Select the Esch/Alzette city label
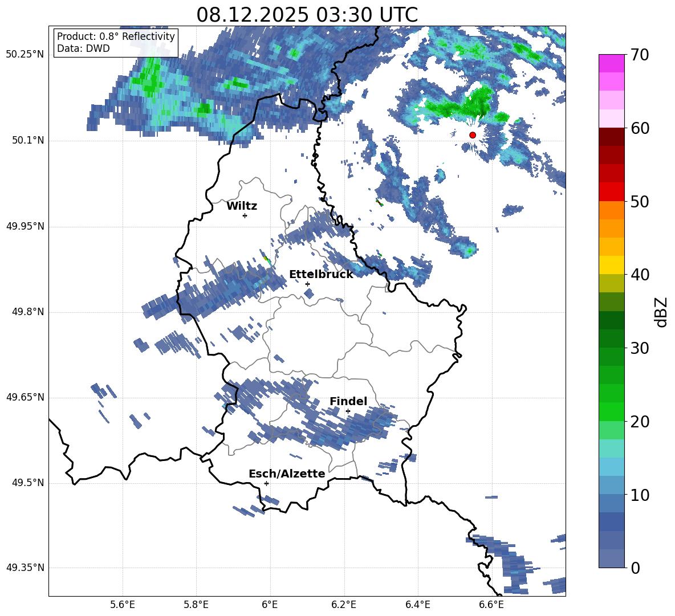 [x=287, y=474]
